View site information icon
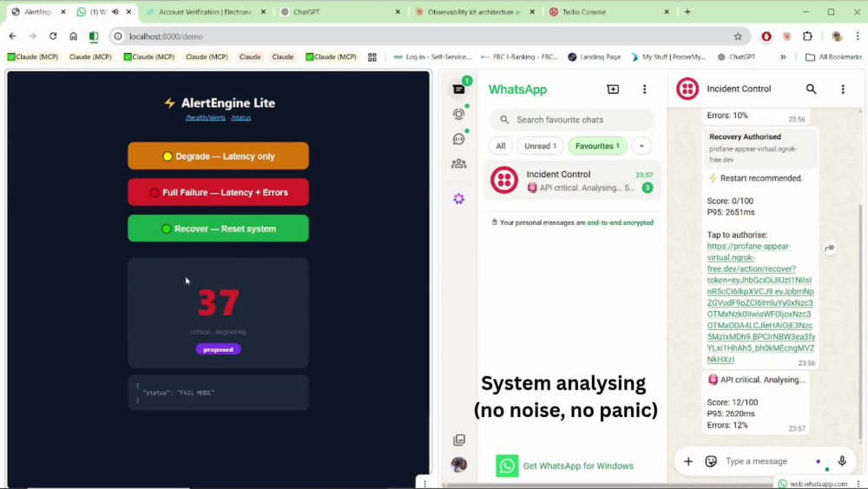Screen dimensions: 868x489 point(118,36)
